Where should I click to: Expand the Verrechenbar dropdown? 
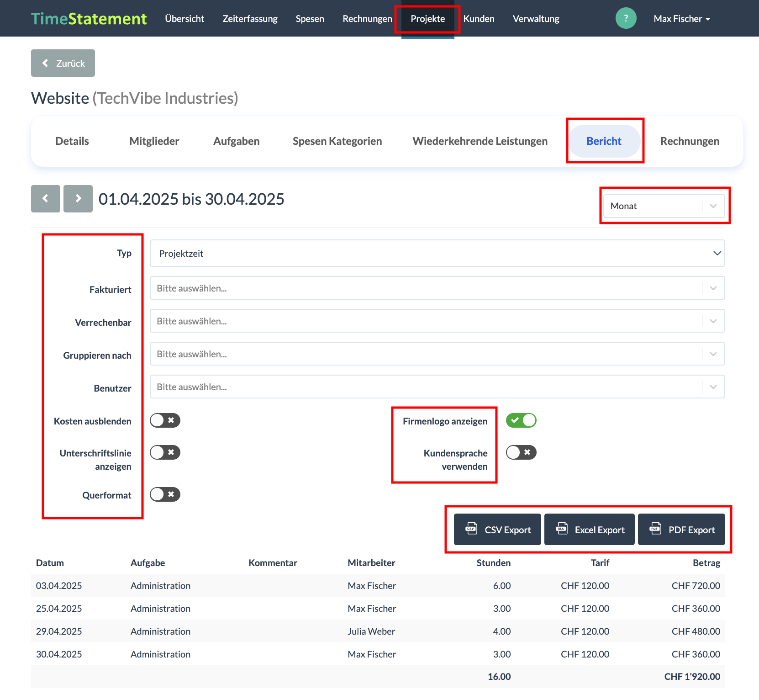pos(437,321)
